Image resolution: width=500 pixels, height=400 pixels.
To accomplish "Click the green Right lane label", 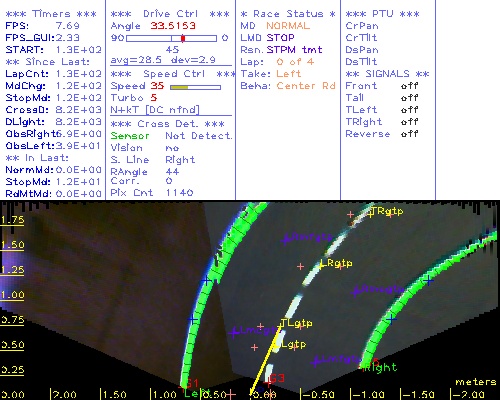I will pyautogui.click(x=380, y=368).
